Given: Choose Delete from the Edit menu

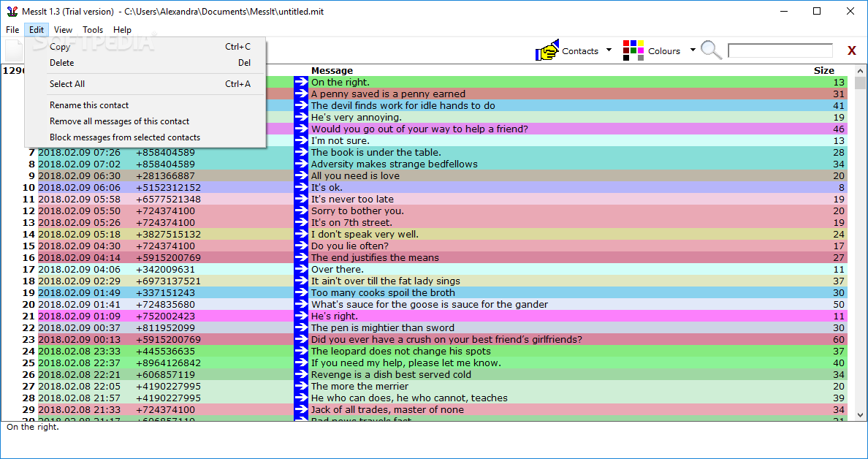Looking at the screenshot, I should [x=145, y=63].
